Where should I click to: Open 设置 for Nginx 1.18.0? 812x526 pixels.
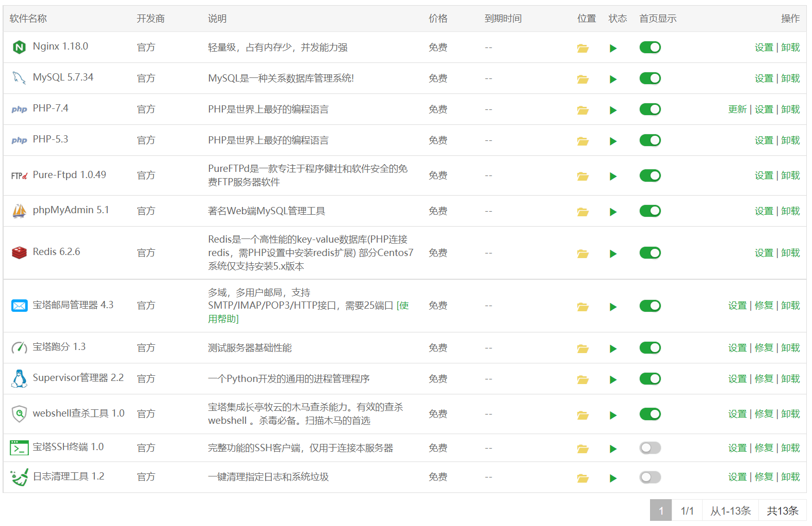pyautogui.click(x=764, y=47)
